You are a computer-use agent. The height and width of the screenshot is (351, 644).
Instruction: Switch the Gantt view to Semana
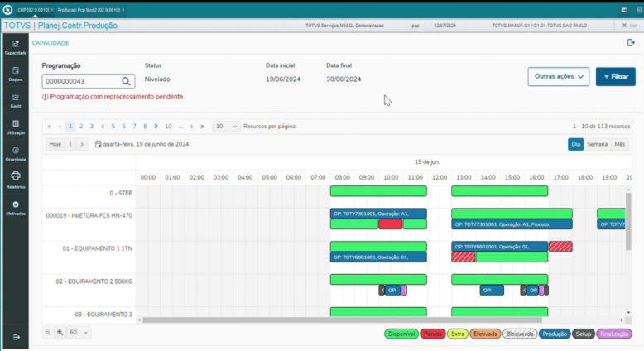[597, 144]
